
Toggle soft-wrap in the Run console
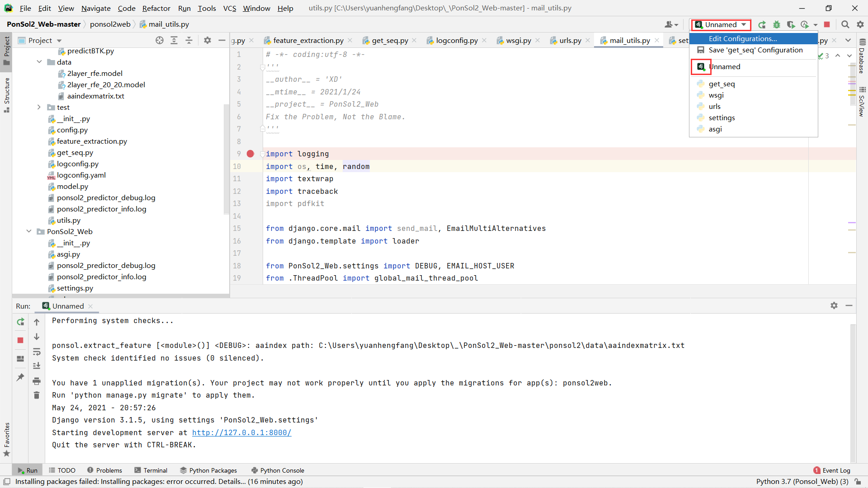coord(37,352)
